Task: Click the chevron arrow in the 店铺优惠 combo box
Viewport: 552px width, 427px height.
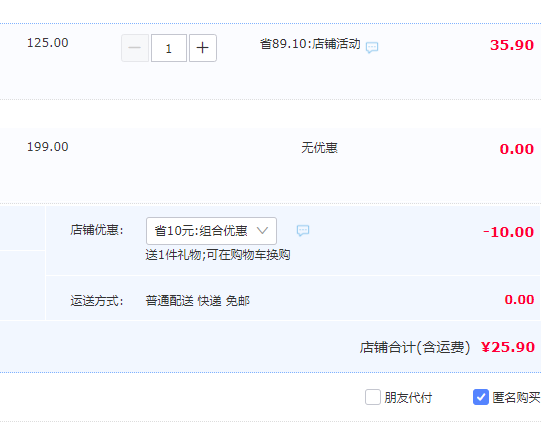Action: [x=263, y=231]
